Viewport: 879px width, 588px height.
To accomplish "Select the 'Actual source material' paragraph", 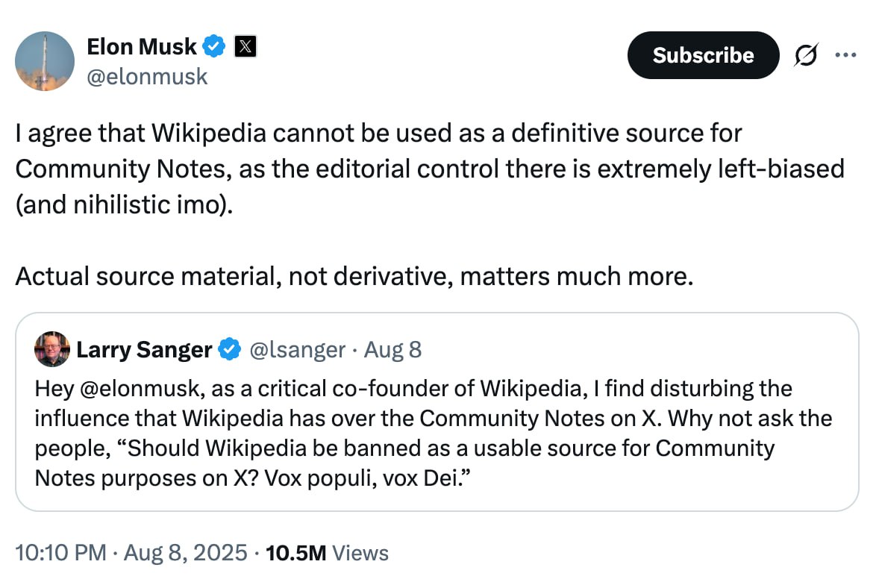I will coord(354,276).
